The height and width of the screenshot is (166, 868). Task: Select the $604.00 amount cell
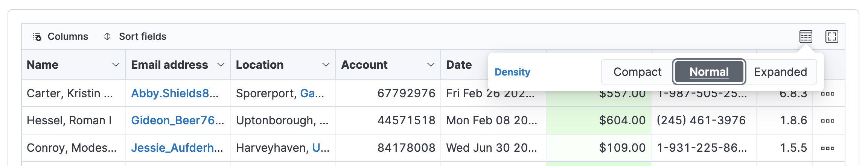599,121
